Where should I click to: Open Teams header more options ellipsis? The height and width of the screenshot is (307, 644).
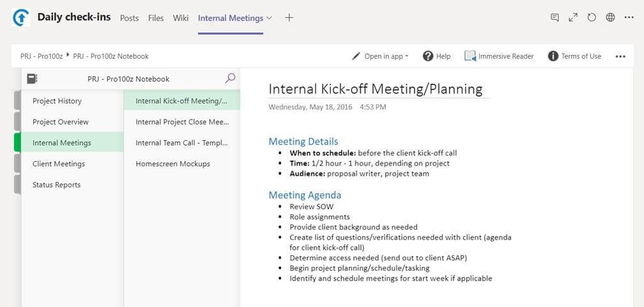(629, 18)
